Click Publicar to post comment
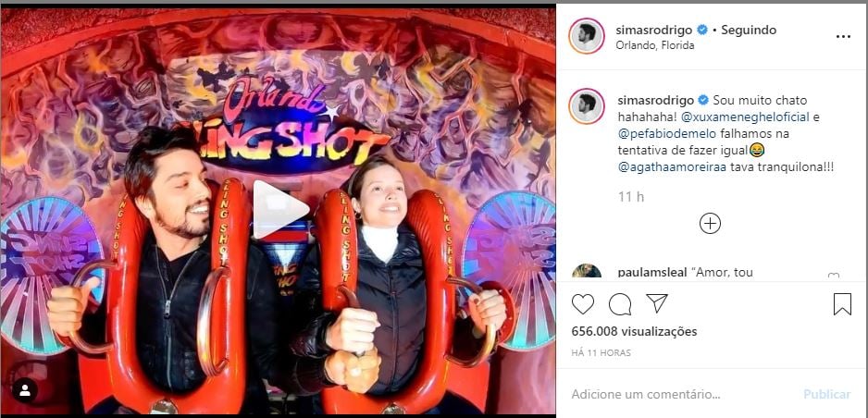Viewport: 868px width, 418px height. pyautogui.click(x=827, y=394)
